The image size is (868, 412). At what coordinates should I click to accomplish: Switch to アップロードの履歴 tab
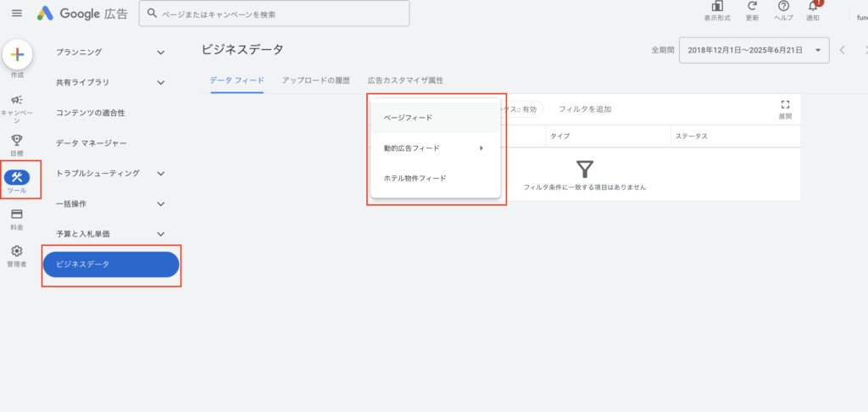click(x=315, y=81)
